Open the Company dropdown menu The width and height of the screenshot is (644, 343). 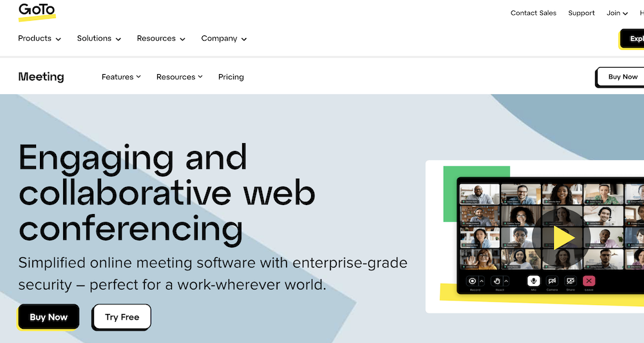(223, 39)
